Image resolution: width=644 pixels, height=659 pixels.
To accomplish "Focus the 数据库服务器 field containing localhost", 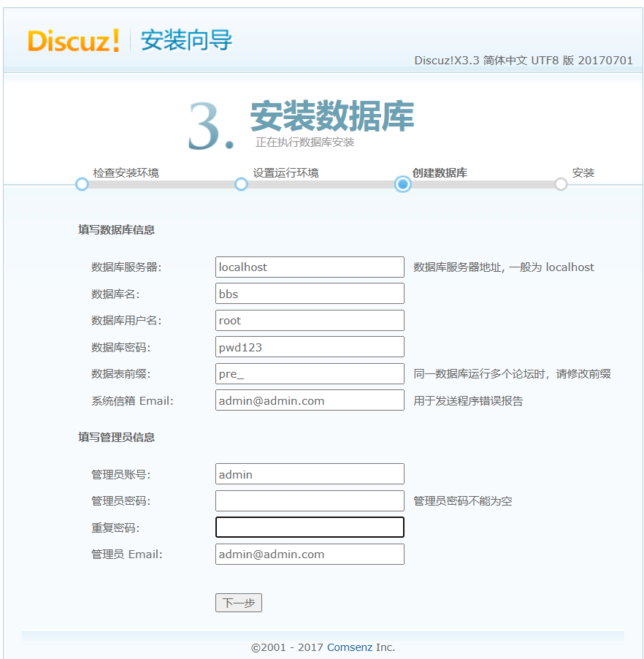I will [x=310, y=267].
